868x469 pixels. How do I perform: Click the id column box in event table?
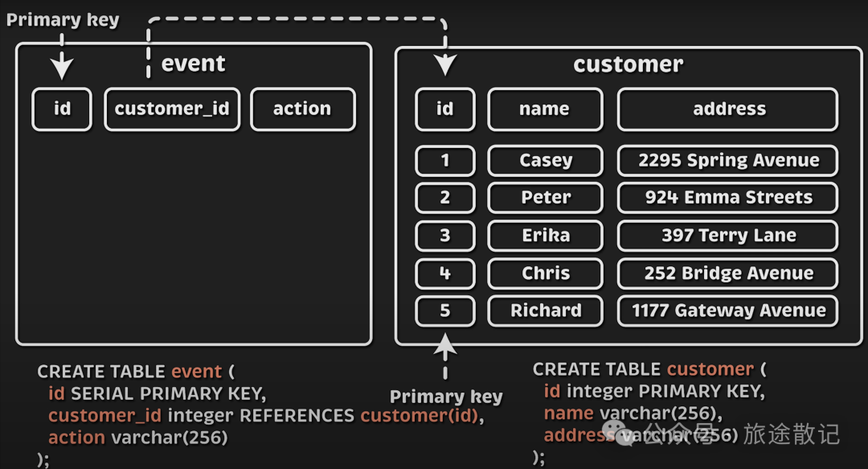62,109
